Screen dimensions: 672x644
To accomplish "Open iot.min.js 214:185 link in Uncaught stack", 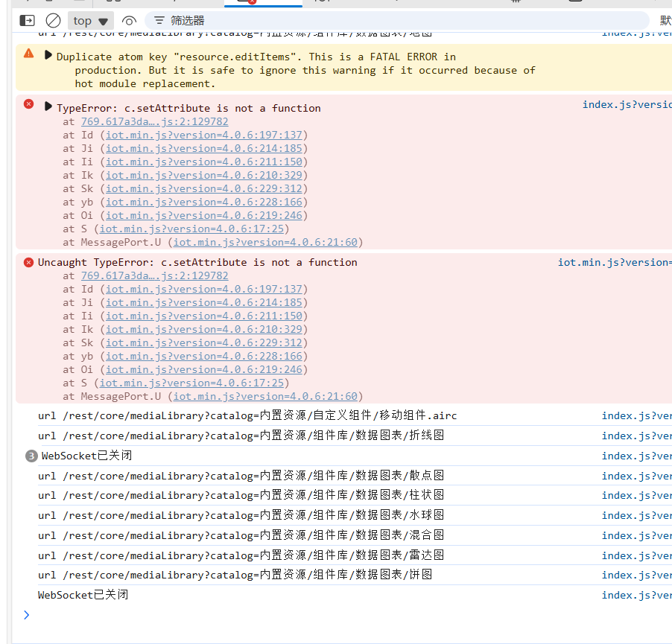I will 204,303.
